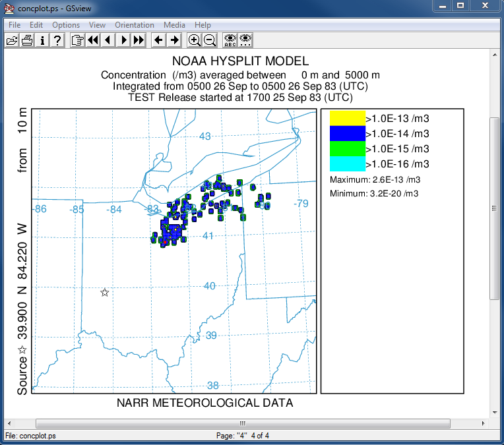504x445 pixels.
Task: Go to the next page arrow
Action: pos(123,40)
